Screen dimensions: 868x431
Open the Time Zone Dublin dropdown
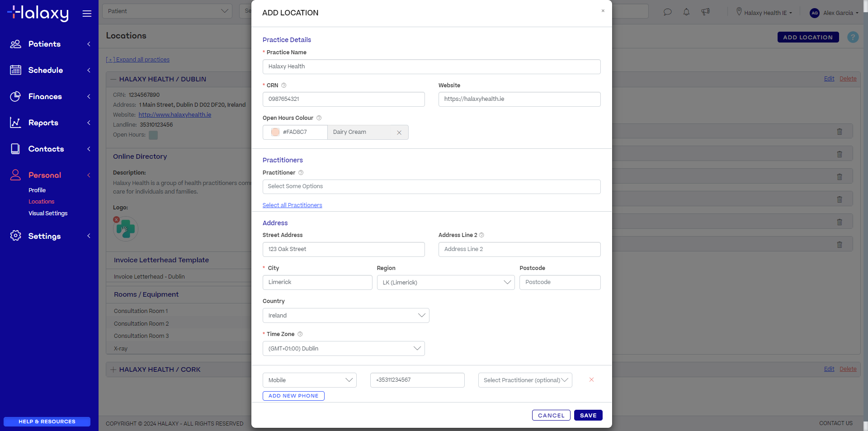(344, 349)
